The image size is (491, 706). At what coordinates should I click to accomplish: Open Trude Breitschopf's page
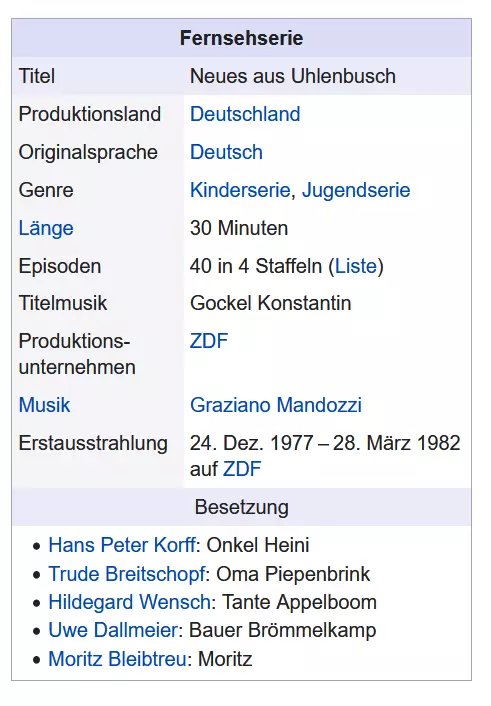pyautogui.click(x=127, y=574)
